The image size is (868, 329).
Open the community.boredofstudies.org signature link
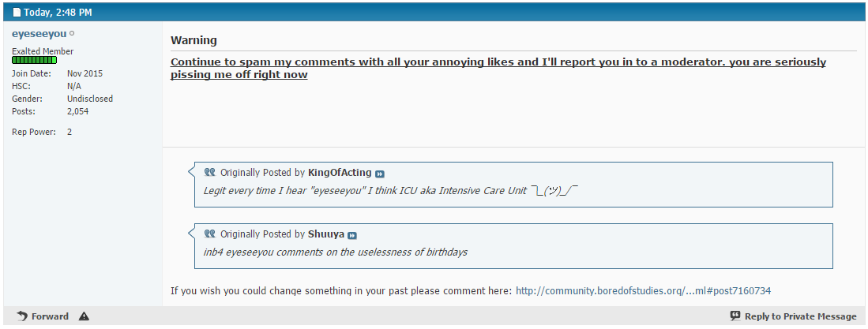(643, 290)
